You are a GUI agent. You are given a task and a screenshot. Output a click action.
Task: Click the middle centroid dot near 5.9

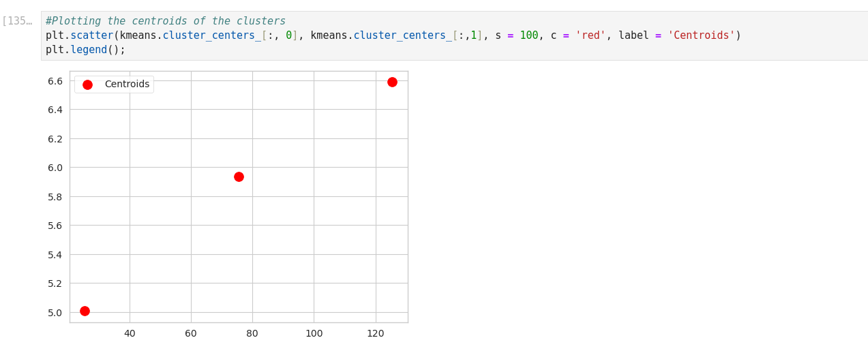click(239, 176)
